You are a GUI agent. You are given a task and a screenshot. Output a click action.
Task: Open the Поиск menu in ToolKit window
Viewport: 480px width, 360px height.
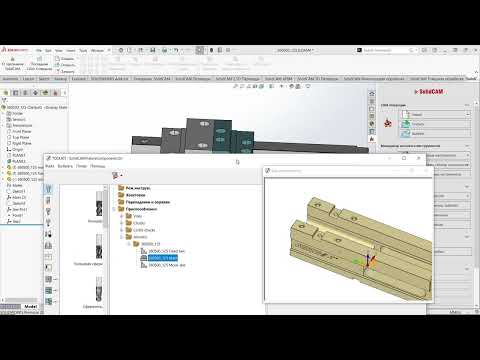tap(81, 166)
